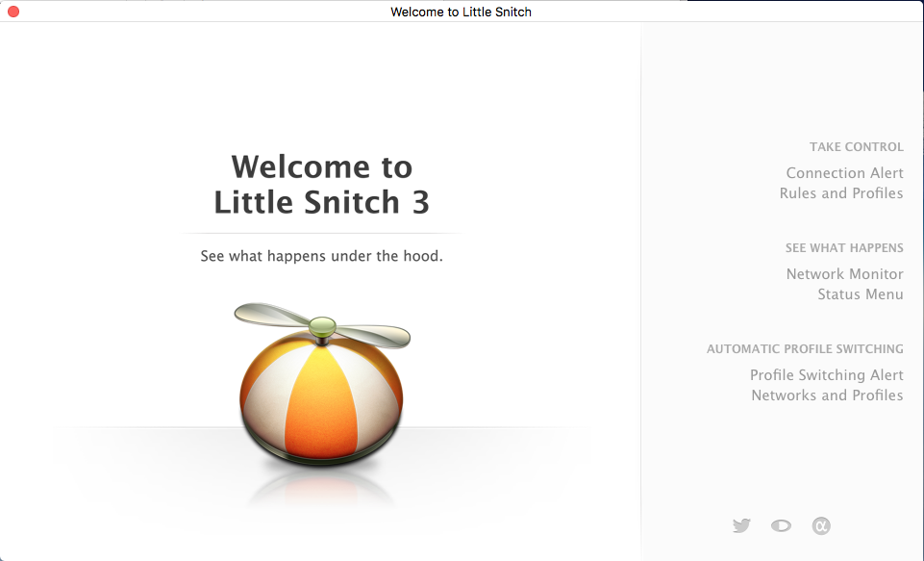
Task: Click the Welcome to Little Snitch 3 heading
Action: point(321,184)
